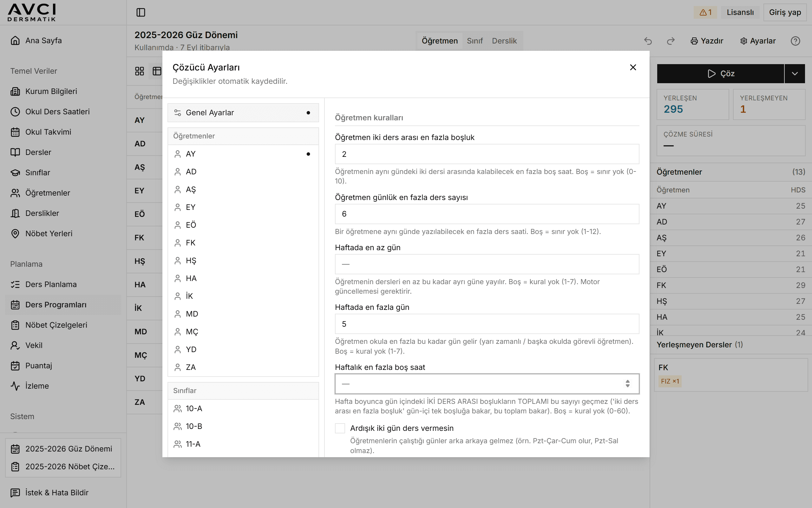
Task: Edit Öğretmen iki ders arası en fazla boşluk field
Action: pos(487,154)
